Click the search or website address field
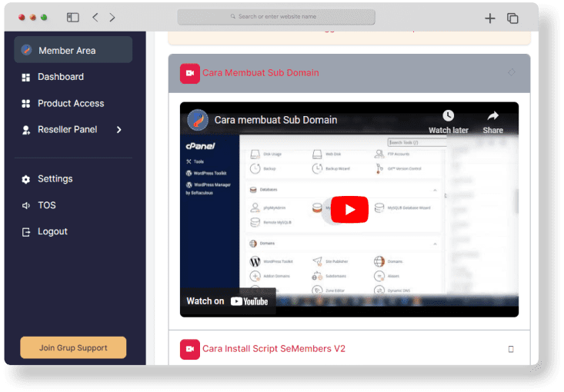The height and width of the screenshot is (392, 564). coord(276,17)
